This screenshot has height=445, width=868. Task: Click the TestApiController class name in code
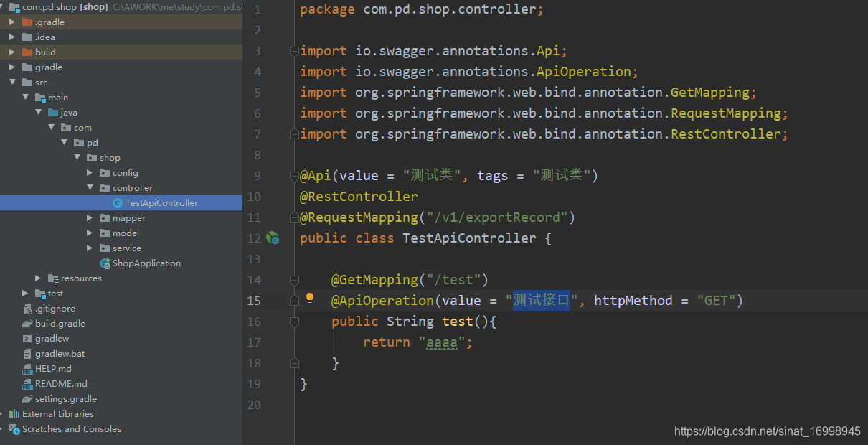469,238
